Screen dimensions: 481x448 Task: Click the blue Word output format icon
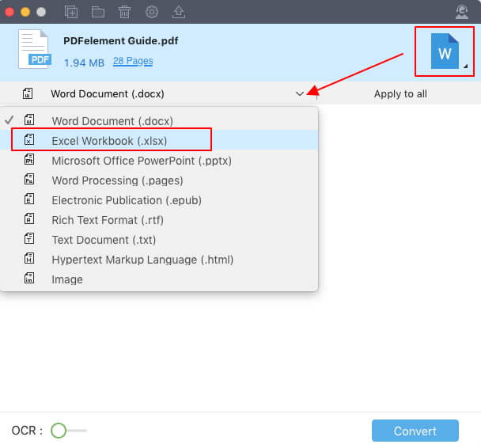tap(445, 51)
